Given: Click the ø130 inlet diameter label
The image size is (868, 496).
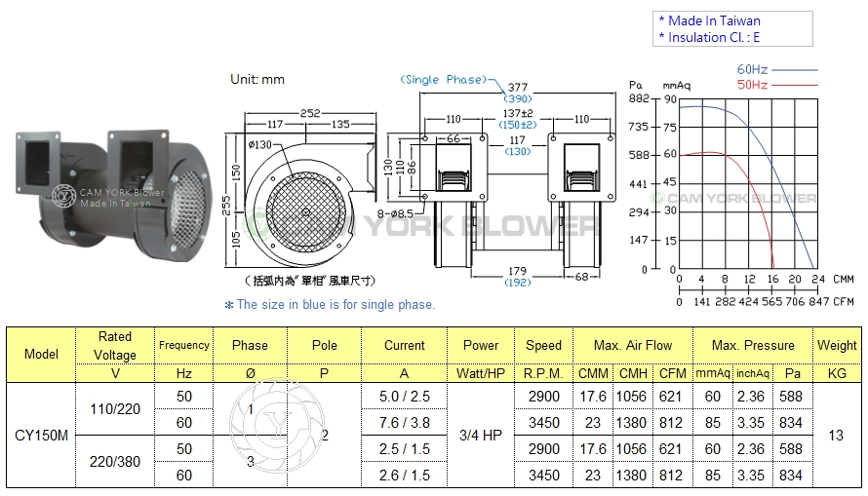Looking at the screenshot, I should pos(260,144).
